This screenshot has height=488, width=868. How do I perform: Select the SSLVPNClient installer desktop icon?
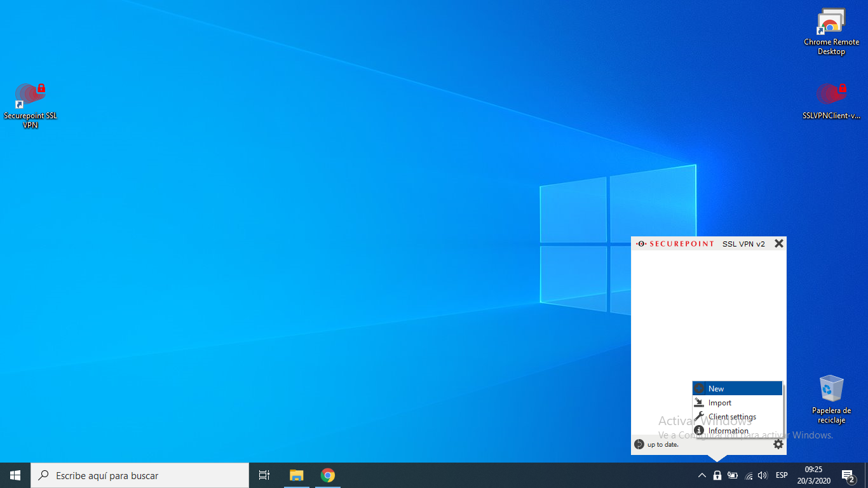tap(831, 102)
